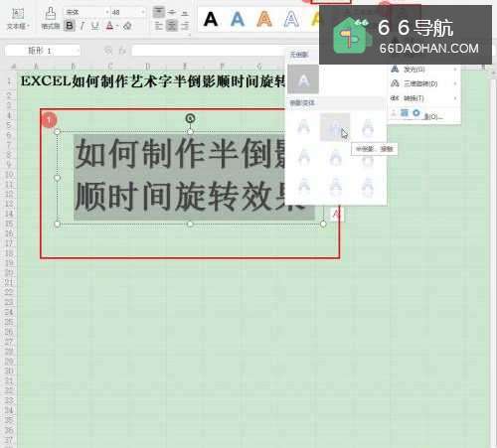Image resolution: width=497 pixels, height=448 pixels.
Task: Insert a text box from ribbon
Action: 18,18
